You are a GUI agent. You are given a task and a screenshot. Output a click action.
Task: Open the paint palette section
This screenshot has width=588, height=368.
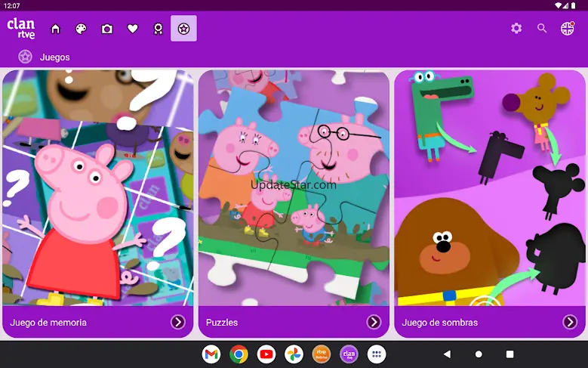[81, 29]
